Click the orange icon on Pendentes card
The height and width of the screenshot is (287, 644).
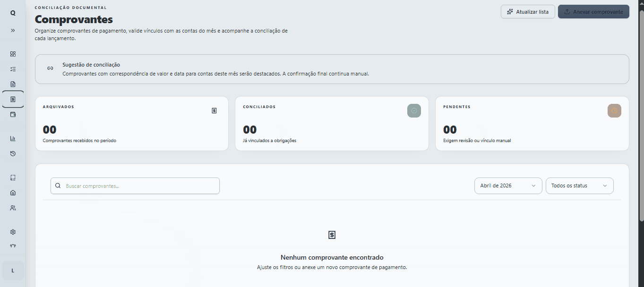[614, 110]
